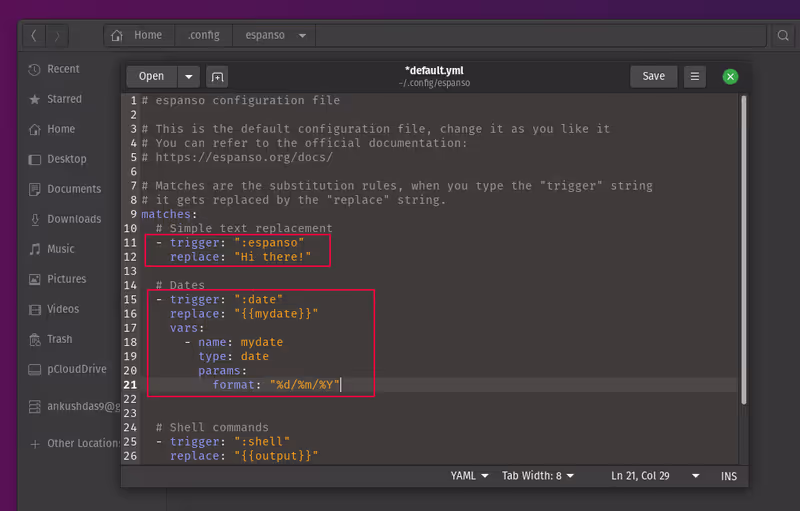Click the replace "{{mydate}}" line
The height and width of the screenshot is (511, 800).
244,314
